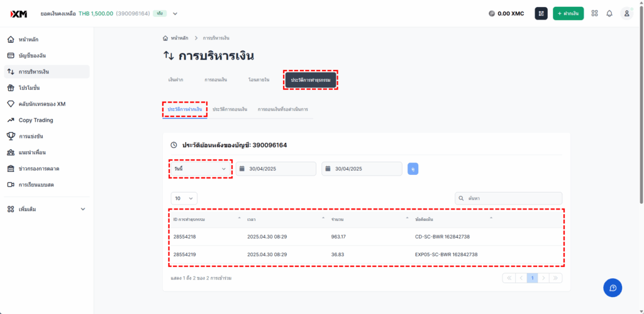Go to next page of results
The image size is (644, 314).
[544, 278]
